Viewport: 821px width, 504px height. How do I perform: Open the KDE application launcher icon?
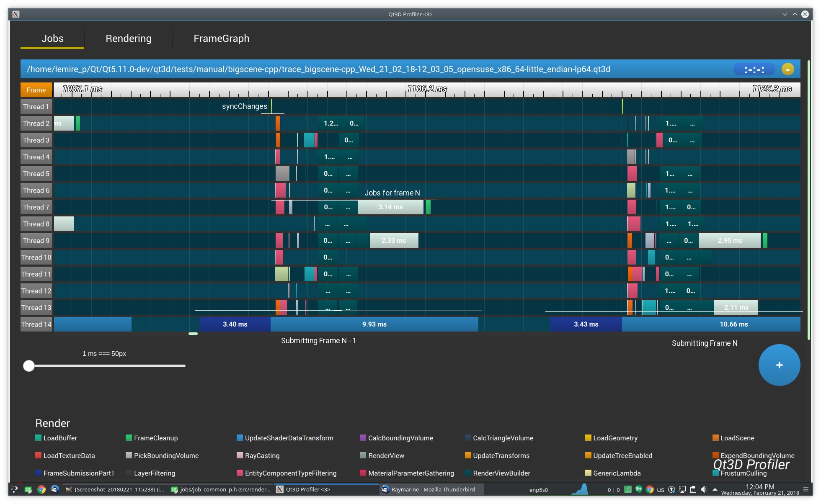tap(15, 489)
